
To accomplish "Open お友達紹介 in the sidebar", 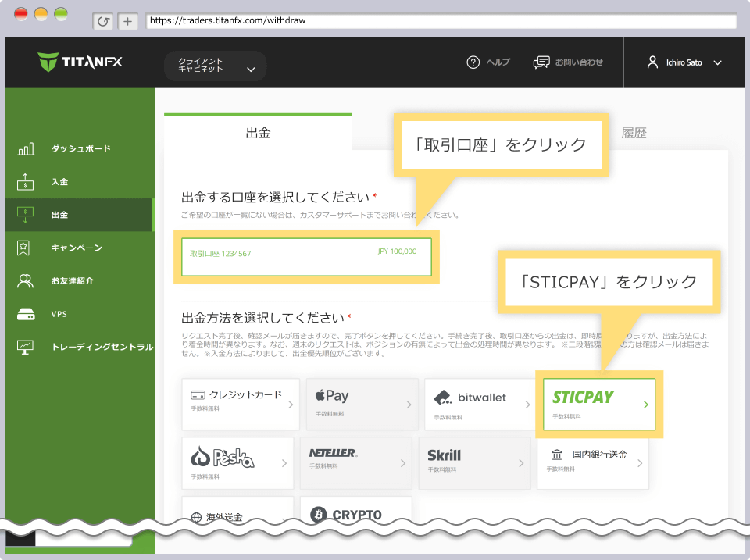I will click(72, 280).
